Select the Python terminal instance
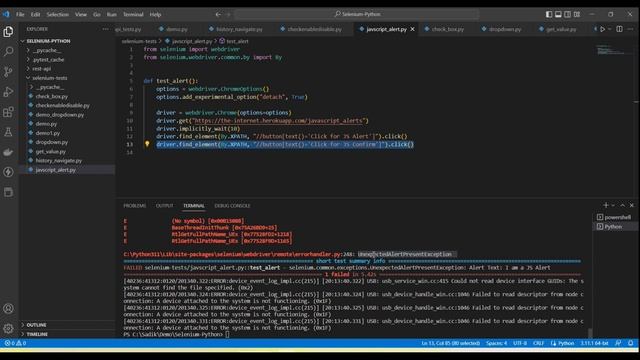The height and width of the screenshot is (360, 640). 614,227
